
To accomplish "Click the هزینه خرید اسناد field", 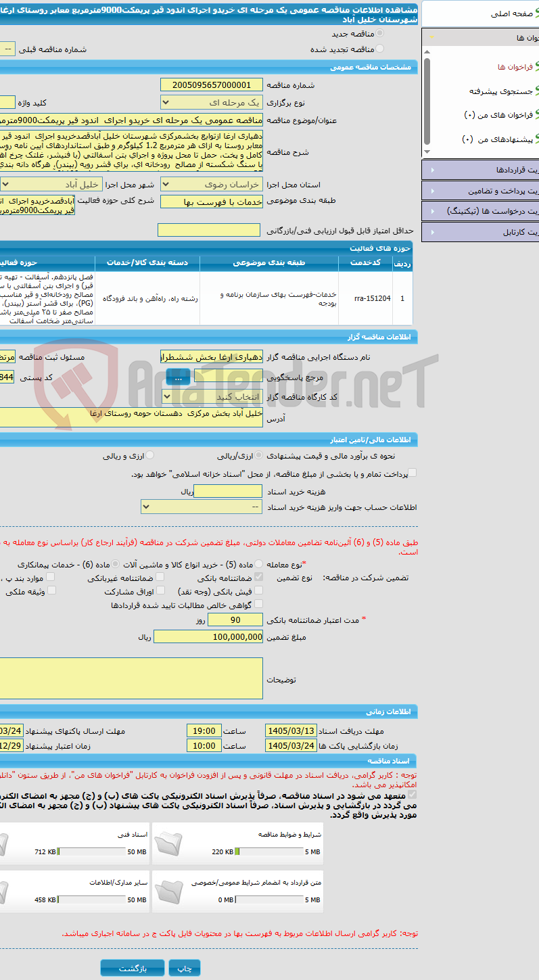I will [x=228, y=492].
